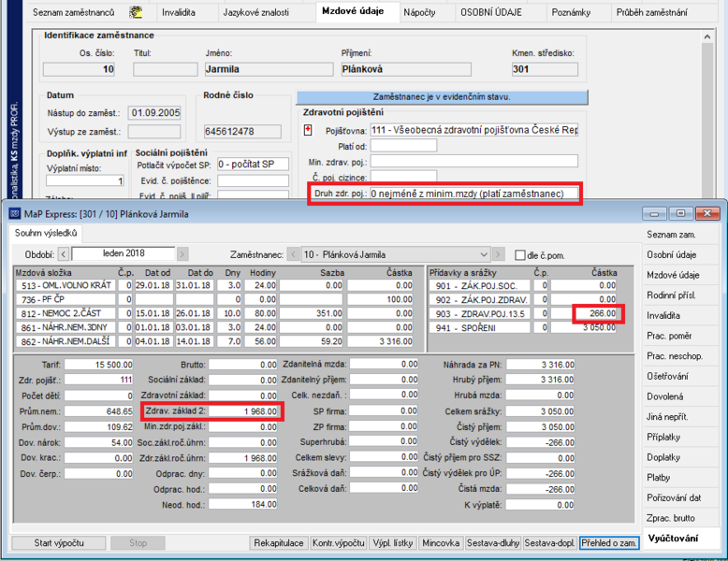
Task: Click the Zdrav. základ 2 value 1 968.00
Action: pyautogui.click(x=243, y=411)
